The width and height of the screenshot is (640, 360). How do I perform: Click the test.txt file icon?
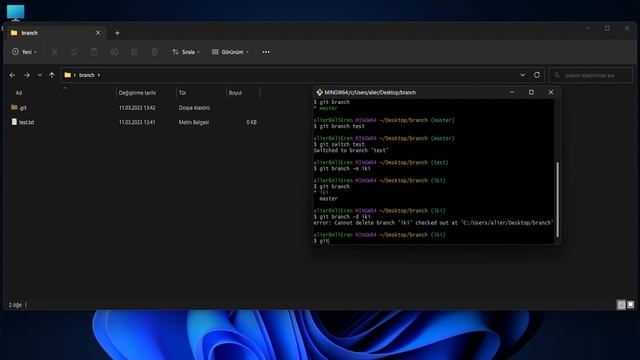(x=14, y=122)
